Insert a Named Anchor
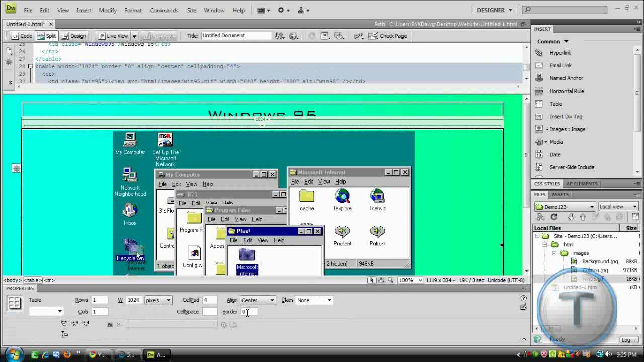 566,78
